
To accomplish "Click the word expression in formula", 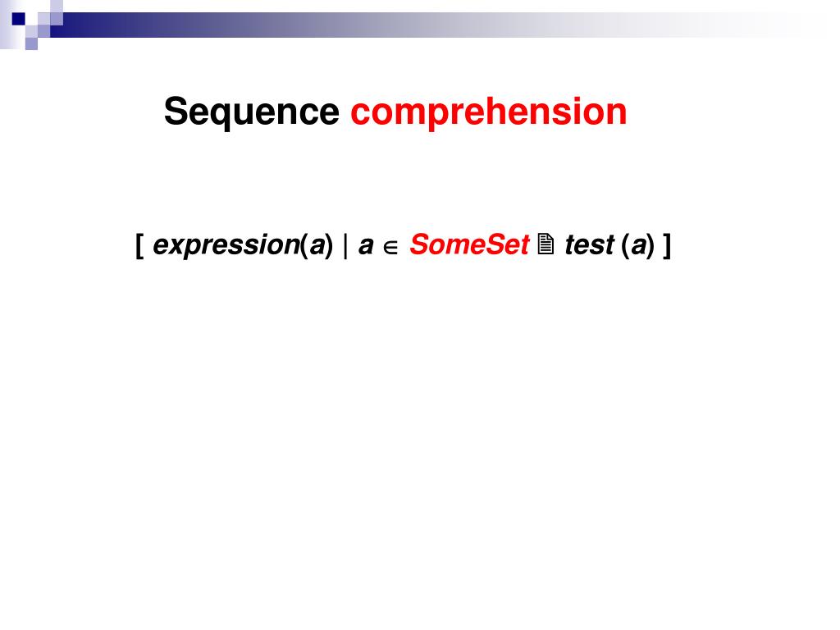I will (x=226, y=246).
